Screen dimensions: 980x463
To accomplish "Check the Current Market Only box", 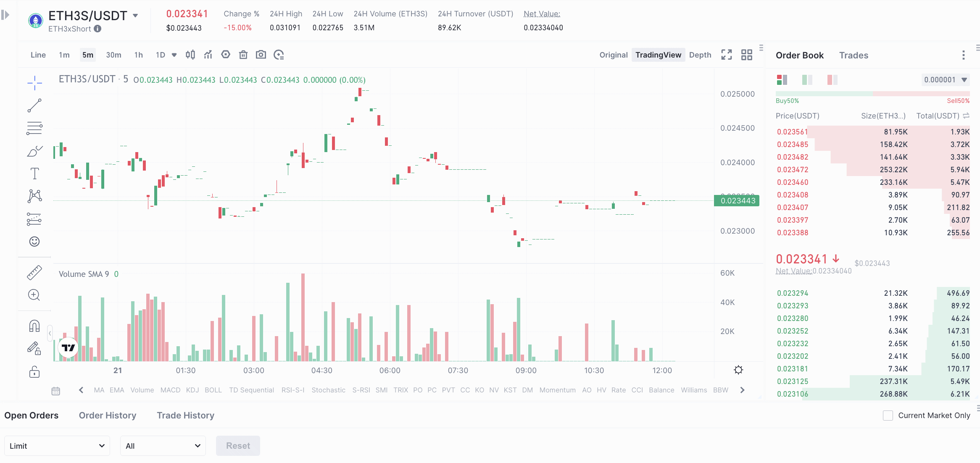I will tap(888, 416).
